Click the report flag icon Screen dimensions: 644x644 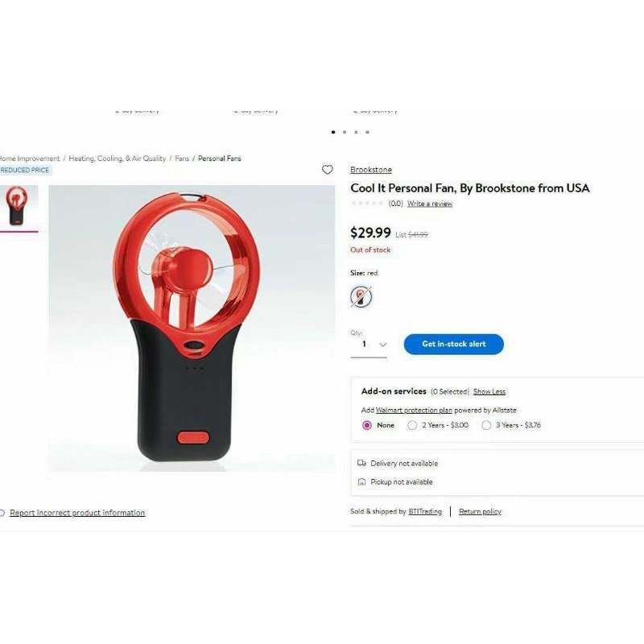pos(2,513)
